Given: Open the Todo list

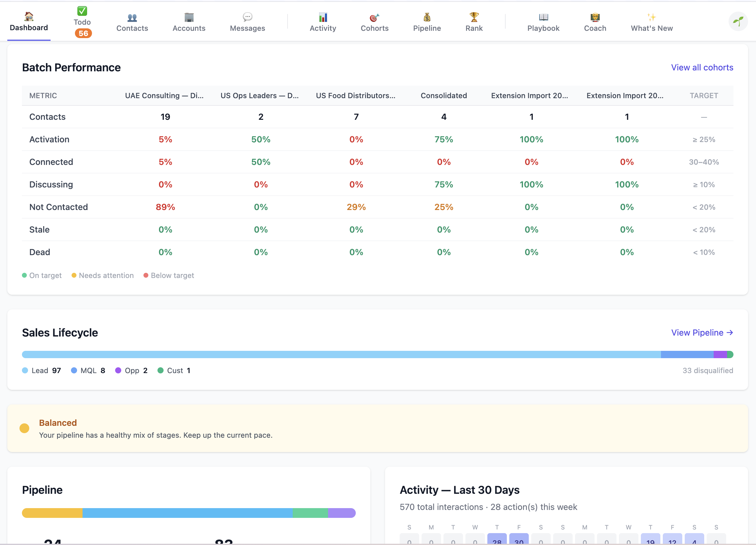Looking at the screenshot, I should pos(82,21).
